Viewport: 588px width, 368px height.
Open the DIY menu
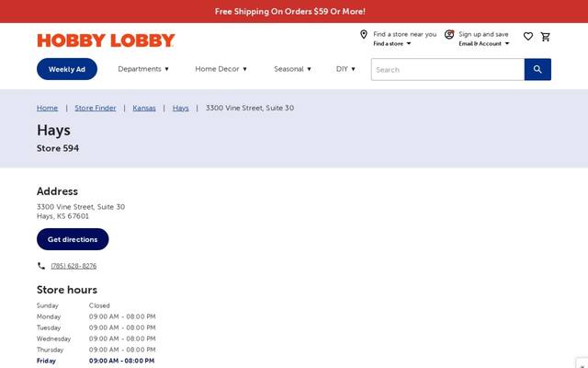[345, 69]
